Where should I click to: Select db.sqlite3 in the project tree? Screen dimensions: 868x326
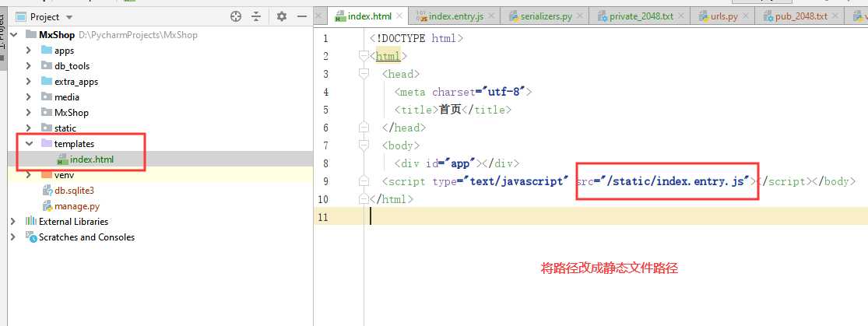pyautogui.click(x=74, y=191)
